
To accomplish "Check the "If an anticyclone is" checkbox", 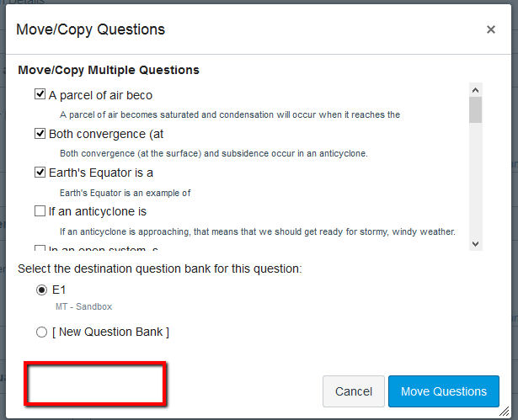I will 40,210.
